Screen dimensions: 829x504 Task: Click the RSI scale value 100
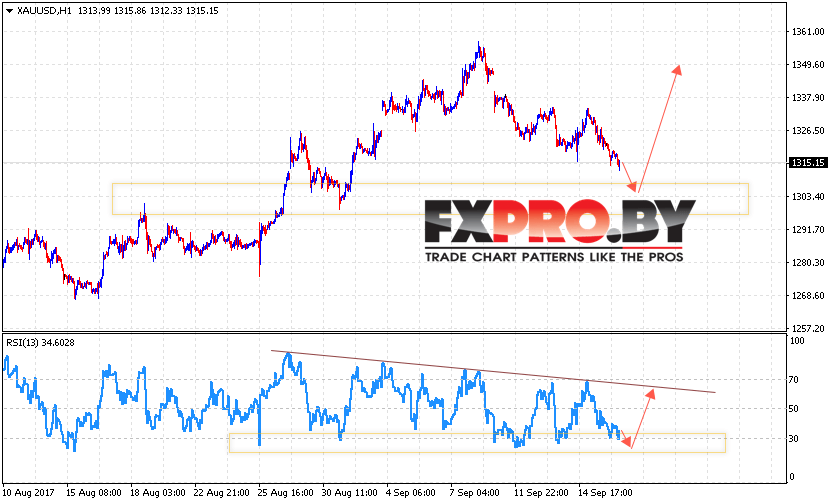point(797,341)
